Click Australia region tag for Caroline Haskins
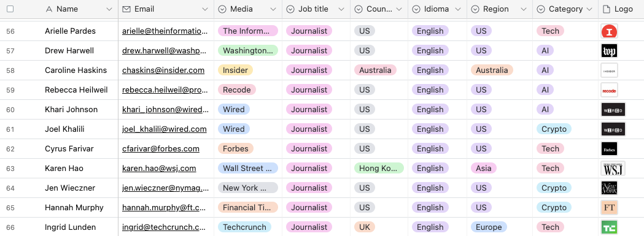The width and height of the screenshot is (644, 236). coord(492,70)
